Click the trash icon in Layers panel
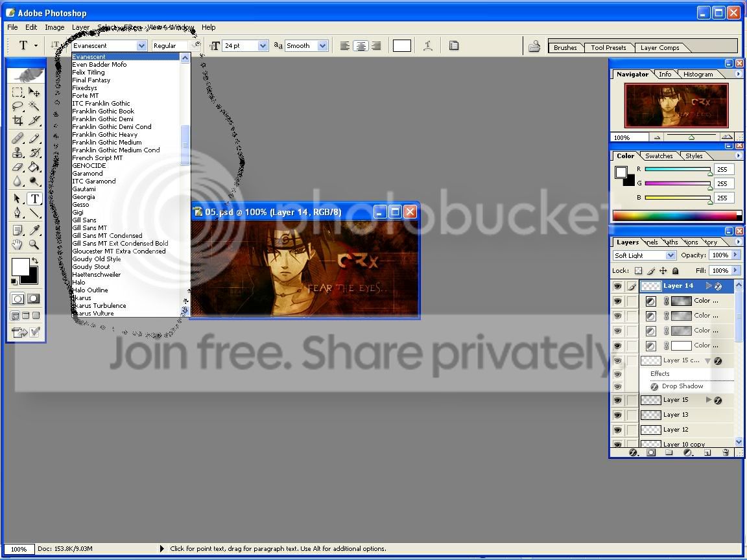This screenshot has width=747, height=560. [x=725, y=452]
